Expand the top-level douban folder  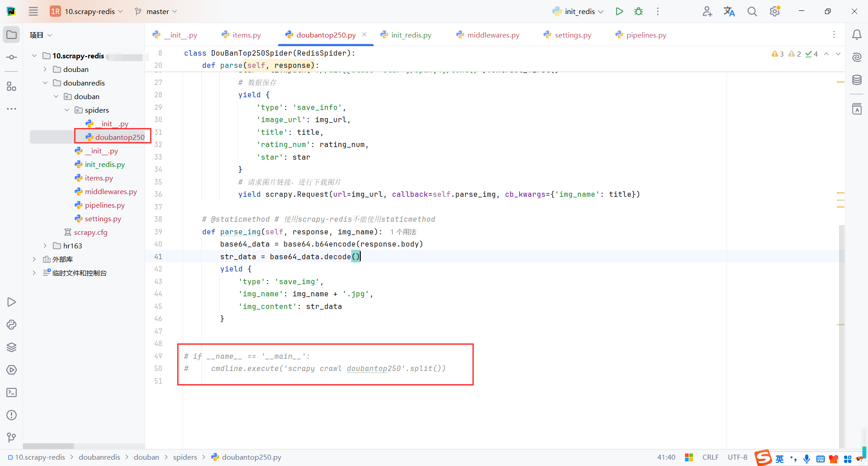[45, 69]
